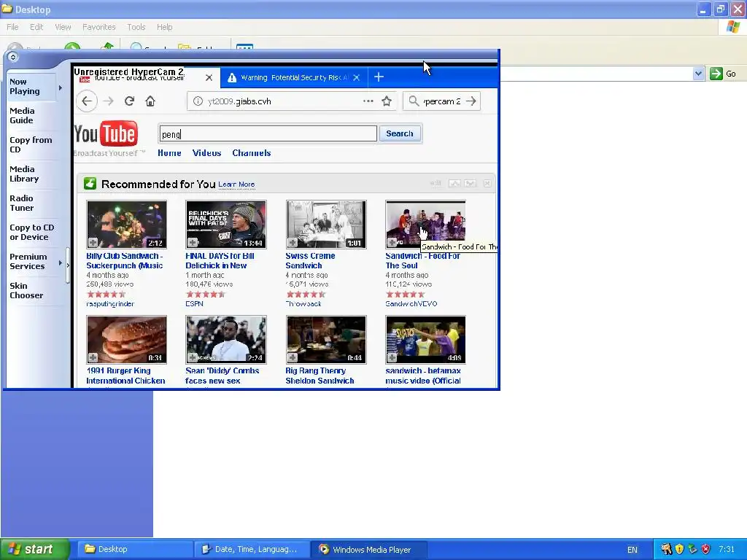Show site information icon in address bar
The height and width of the screenshot is (560, 747).
(x=198, y=101)
